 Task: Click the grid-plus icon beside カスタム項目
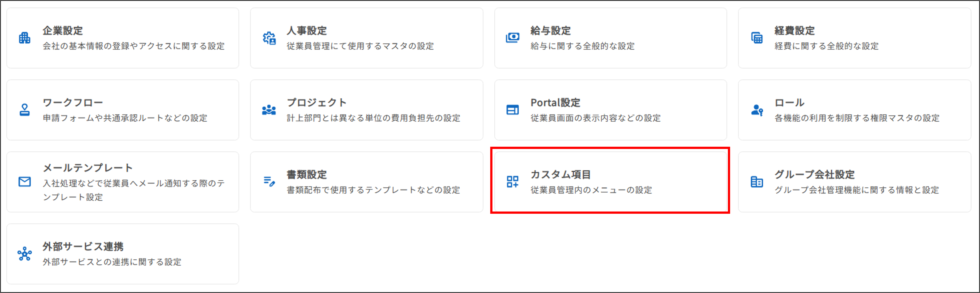tap(512, 182)
